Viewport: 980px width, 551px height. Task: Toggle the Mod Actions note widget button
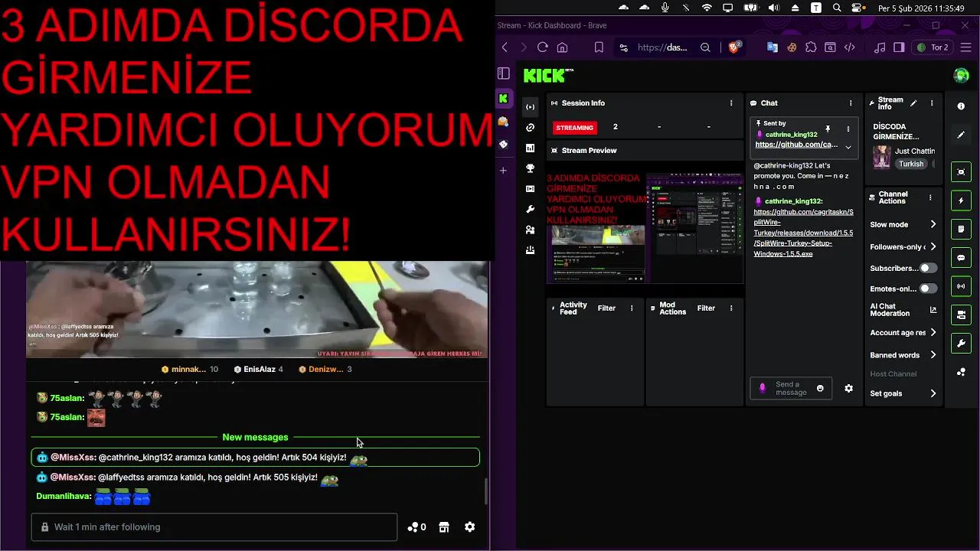tap(961, 229)
